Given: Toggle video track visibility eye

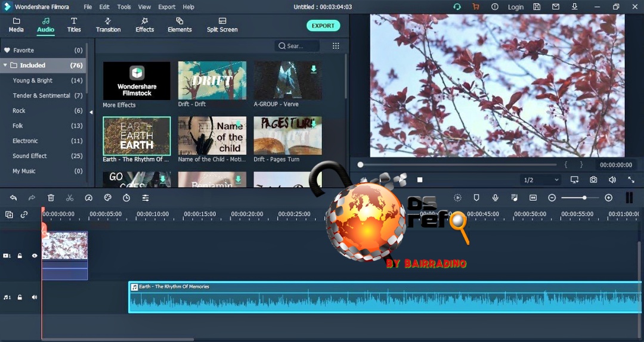Looking at the screenshot, I should (x=35, y=256).
